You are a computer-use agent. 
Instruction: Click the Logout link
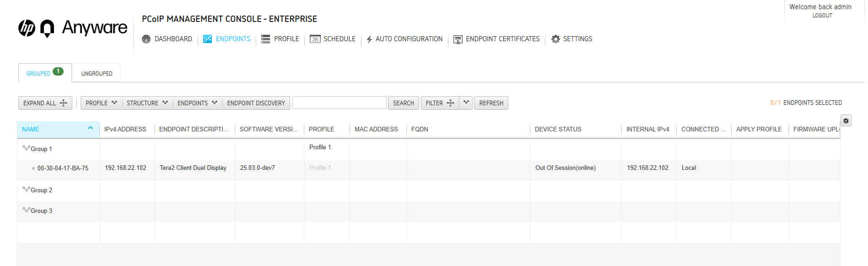[822, 16]
